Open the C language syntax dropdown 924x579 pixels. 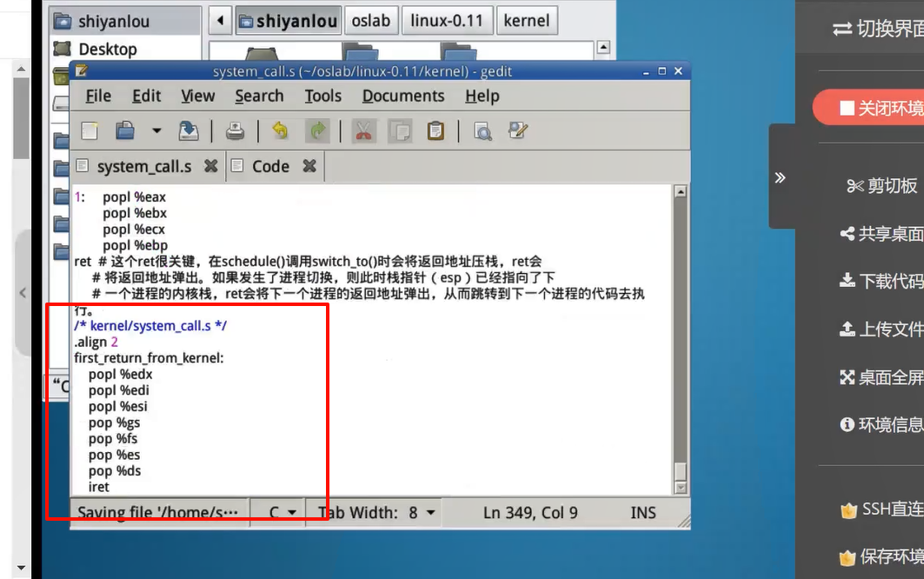(282, 513)
